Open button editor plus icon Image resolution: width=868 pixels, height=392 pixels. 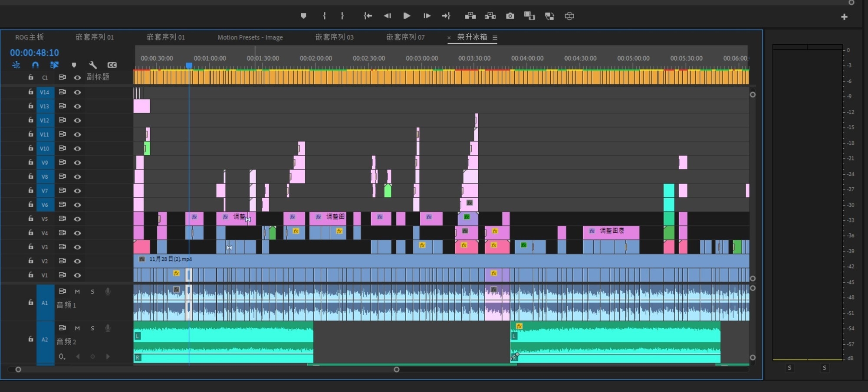tap(844, 17)
